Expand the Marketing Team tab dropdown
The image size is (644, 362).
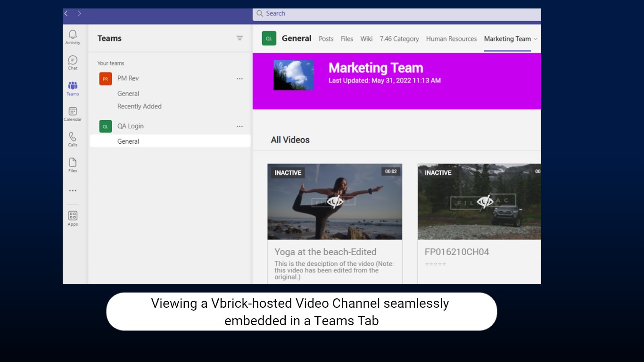[x=536, y=39]
